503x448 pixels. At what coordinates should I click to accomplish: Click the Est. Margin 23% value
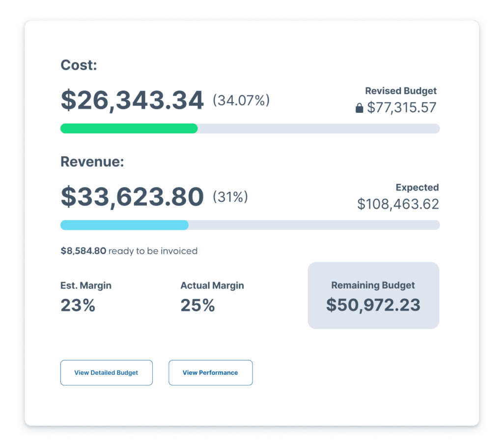pos(78,305)
